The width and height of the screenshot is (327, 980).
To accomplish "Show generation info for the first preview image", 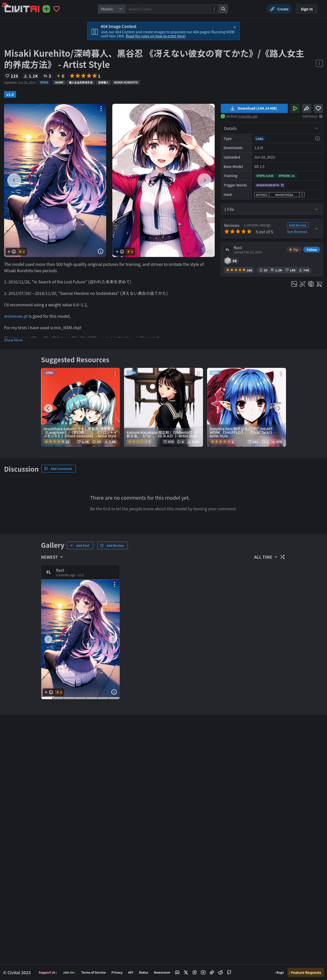I will click(x=101, y=251).
